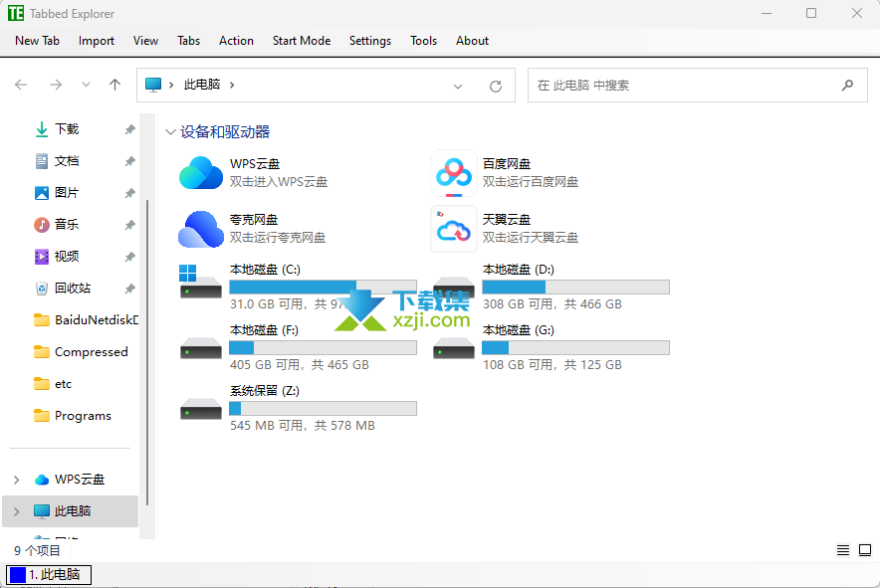Viewport: 880px width, 588px height.
Task: Select the Programs folder in sidebar
Action: (73, 416)
